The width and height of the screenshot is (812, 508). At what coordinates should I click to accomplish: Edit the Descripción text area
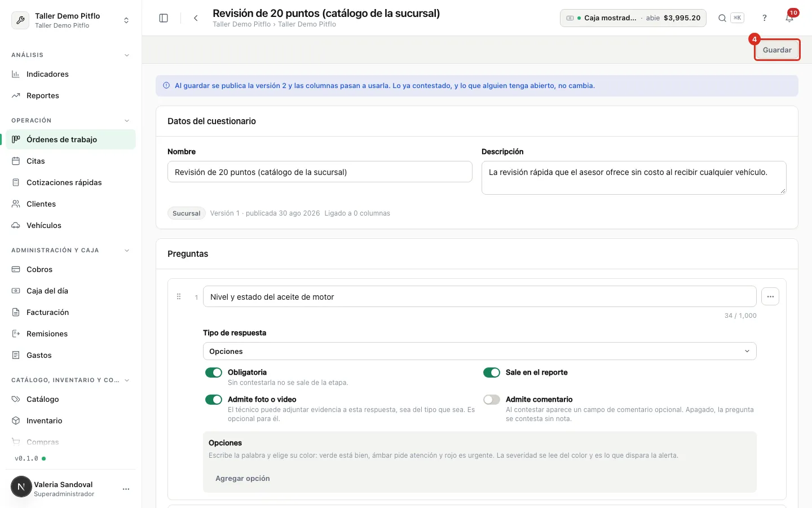(634, 178)
